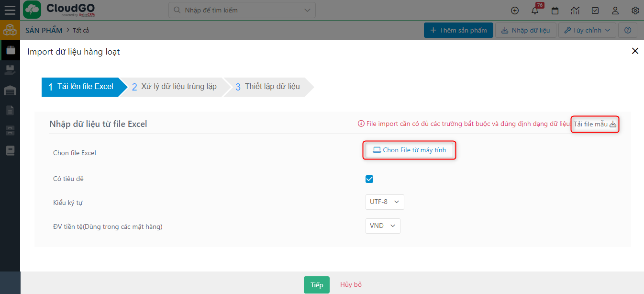Click the green "Tiếp" button
The height and width of the screenshot is (294, 644).
click(316, 285)
